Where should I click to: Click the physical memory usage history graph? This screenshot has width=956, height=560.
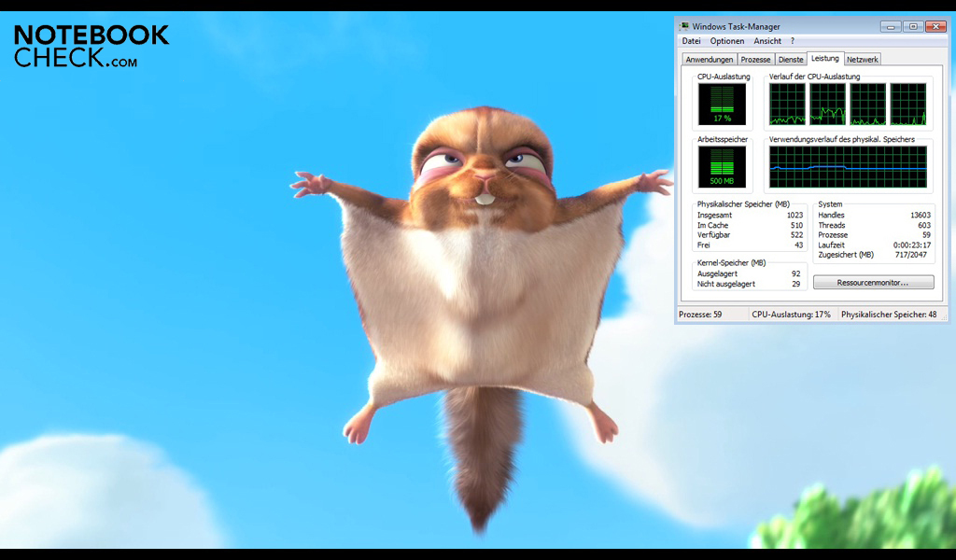pos(848,167)
